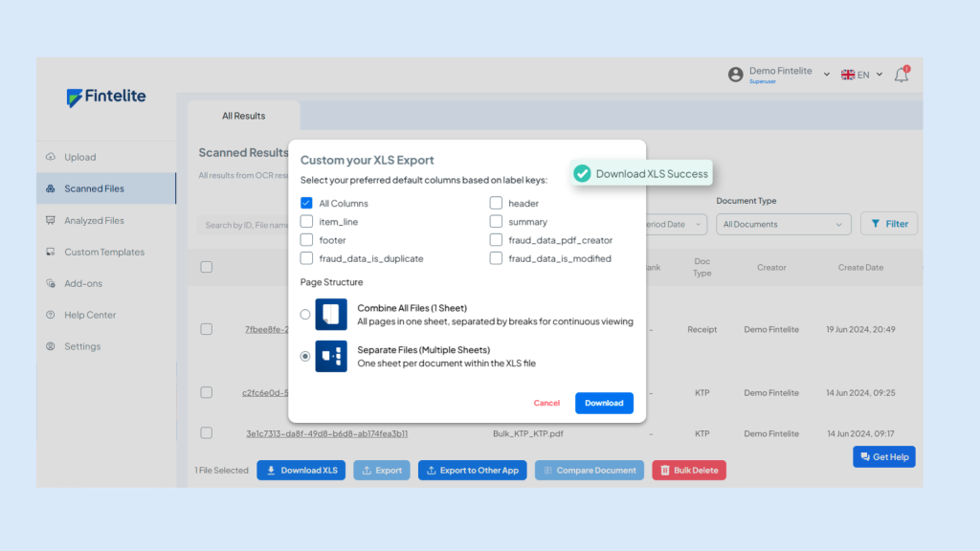Open Analyzed Files in the sidebar
This screenshot has width=980, height=551.
coord(94,221)
